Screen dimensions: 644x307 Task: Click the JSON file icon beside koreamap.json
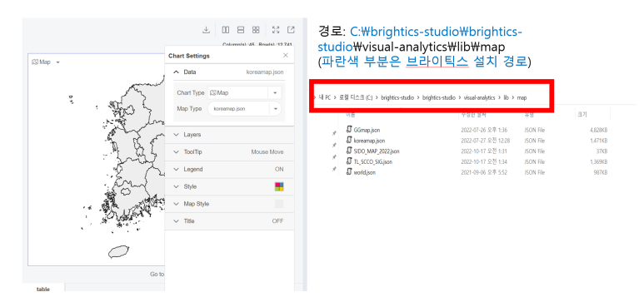pos(349,140)
